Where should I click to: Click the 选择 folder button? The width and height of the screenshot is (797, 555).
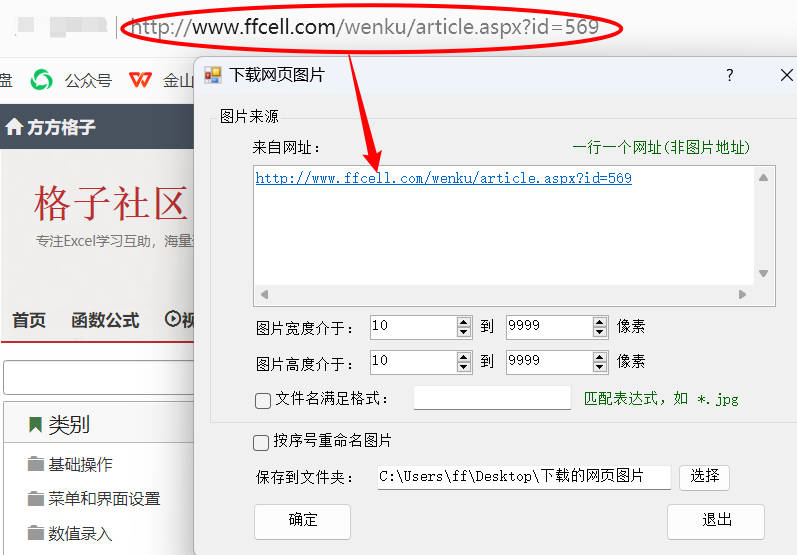pyautogui.click(x=704, y=477)
